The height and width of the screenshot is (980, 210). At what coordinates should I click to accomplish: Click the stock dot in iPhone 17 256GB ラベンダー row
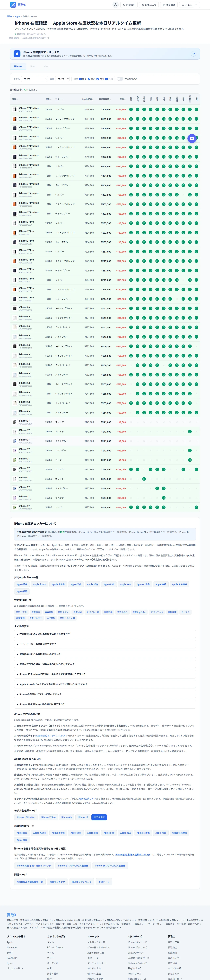pyautogui.click(x=189, y=450)
